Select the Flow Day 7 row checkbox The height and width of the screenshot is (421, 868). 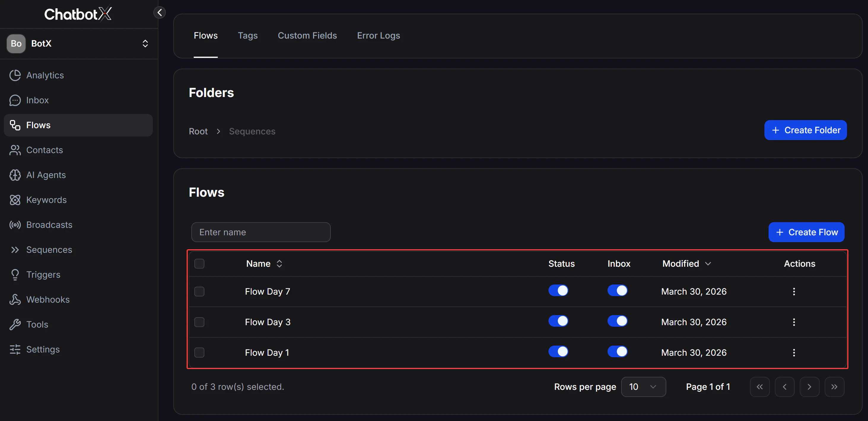click(199, 292)
